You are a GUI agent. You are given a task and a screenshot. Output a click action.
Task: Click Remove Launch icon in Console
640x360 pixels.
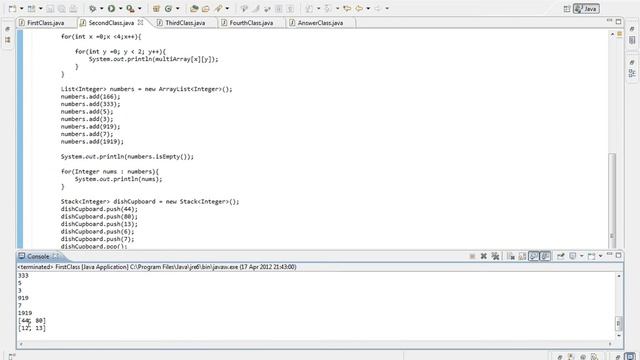pos(484,256)
